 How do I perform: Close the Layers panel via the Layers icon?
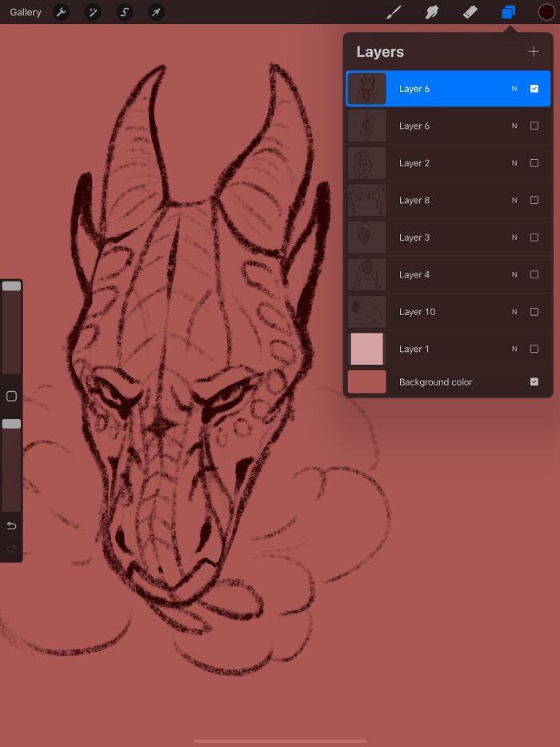click(508, 12)
